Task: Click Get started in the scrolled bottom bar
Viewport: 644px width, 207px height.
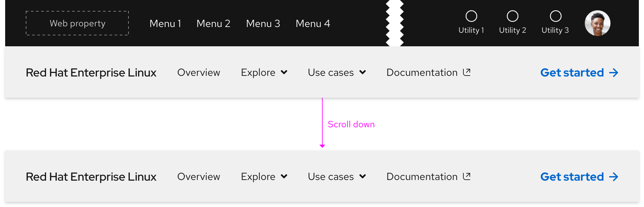Action: tap(573, 176)
